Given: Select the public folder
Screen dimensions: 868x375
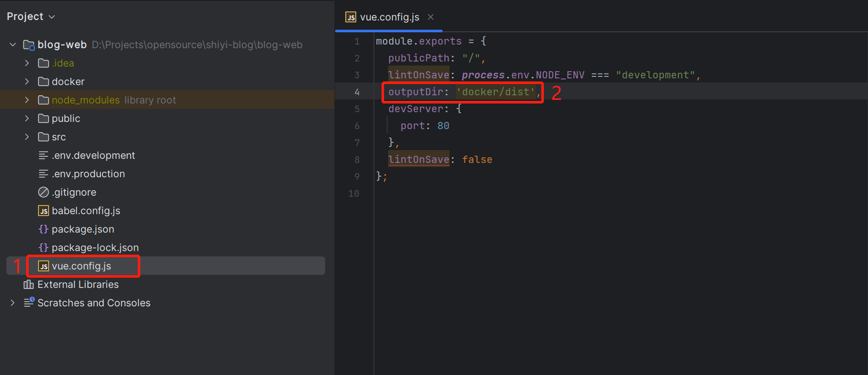Looking at the screenshot, I should tap(66, 118).
